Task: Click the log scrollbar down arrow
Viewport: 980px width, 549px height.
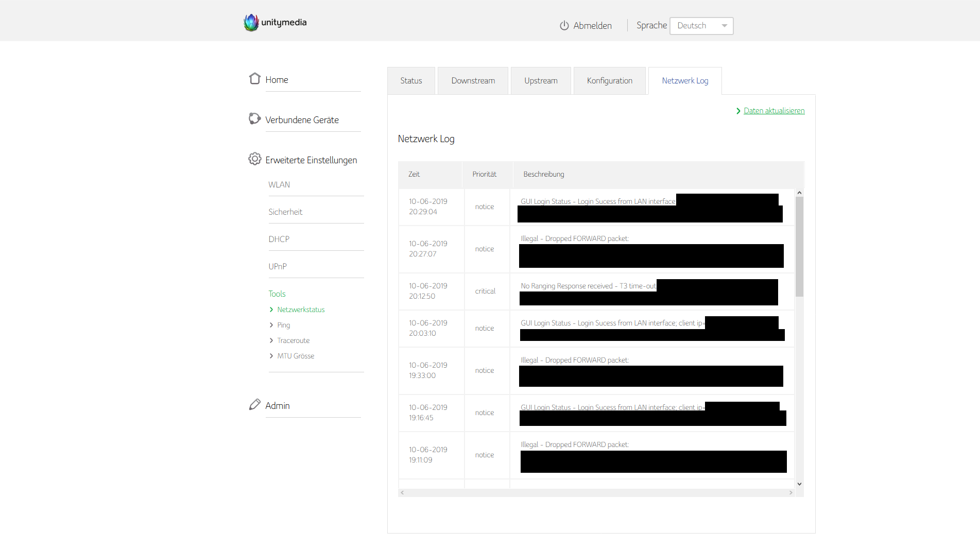Action: (x=799, y=484)
